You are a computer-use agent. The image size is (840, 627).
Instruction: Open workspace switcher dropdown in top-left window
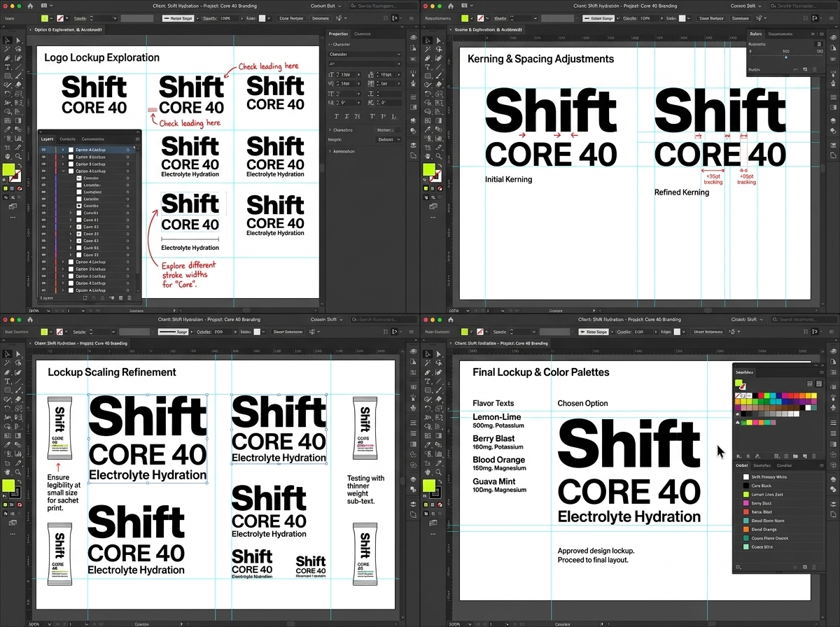[326, 6]
